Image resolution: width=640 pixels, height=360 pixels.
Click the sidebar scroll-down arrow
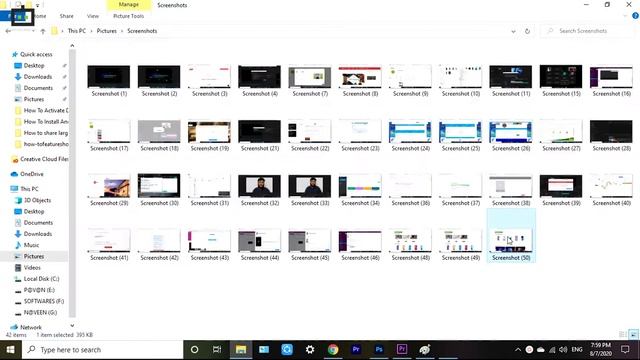(72, 325)
